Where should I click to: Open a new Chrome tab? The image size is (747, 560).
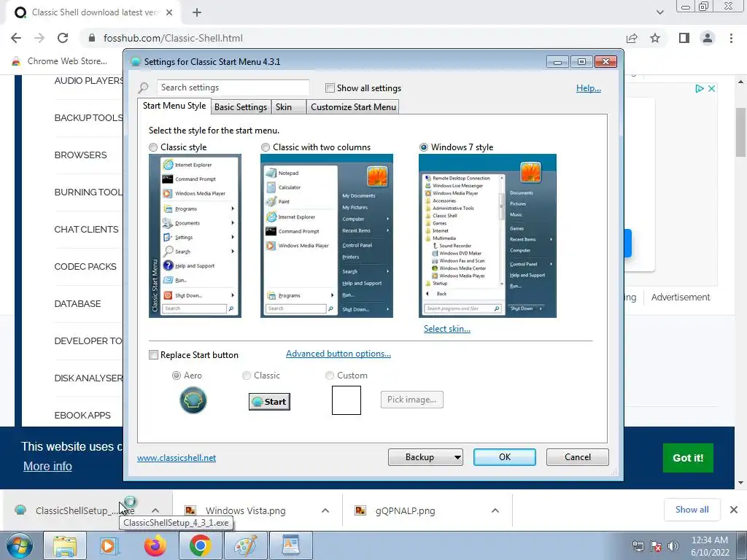point(197,12)
